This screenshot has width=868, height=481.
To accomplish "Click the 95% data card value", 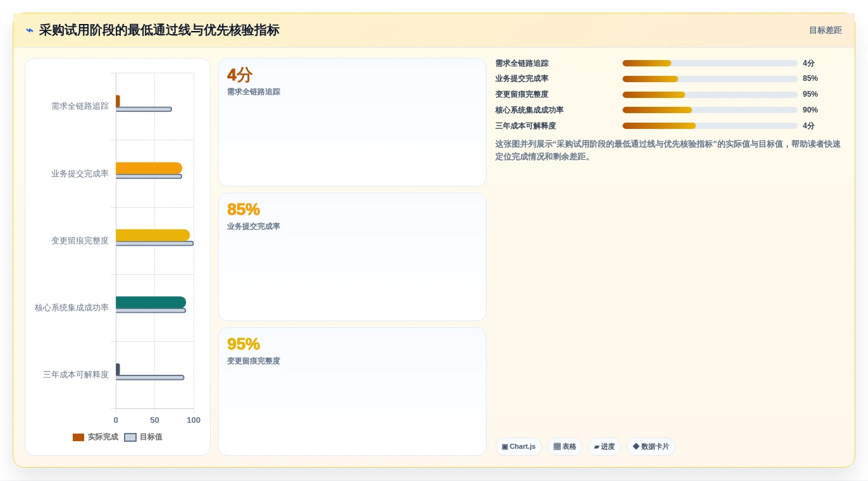I will click(x=244, y=344).
